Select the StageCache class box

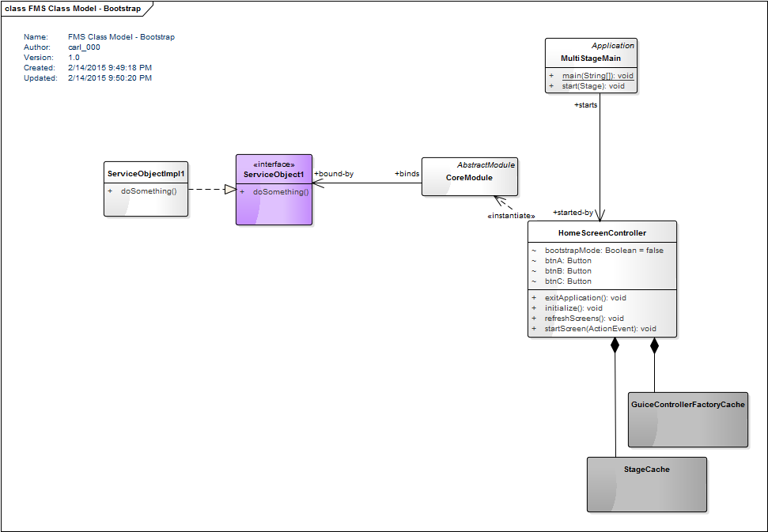[x=646, y=485]
